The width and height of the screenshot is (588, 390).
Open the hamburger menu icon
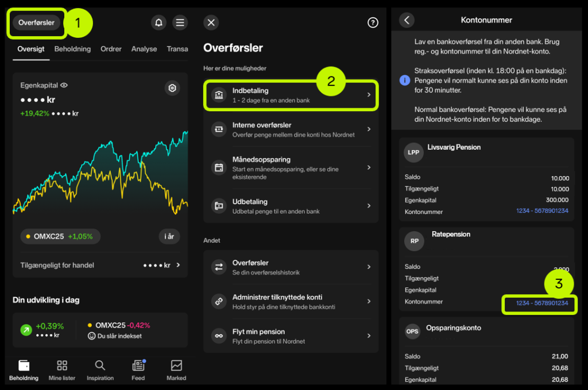[x=180, y=23]
